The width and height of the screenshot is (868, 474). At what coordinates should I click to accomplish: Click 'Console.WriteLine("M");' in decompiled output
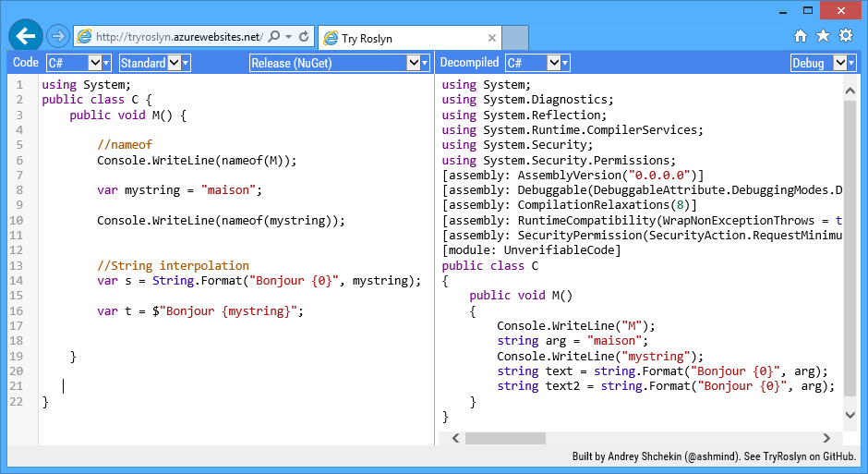click(576, 325)
